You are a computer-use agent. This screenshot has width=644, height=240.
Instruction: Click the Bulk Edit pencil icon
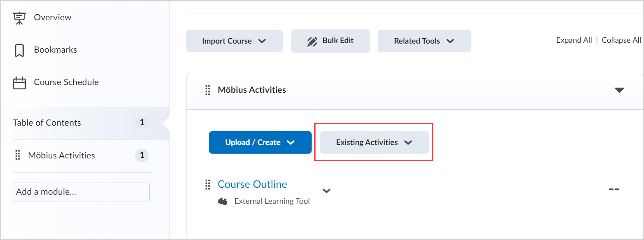[x=312, y=41]
